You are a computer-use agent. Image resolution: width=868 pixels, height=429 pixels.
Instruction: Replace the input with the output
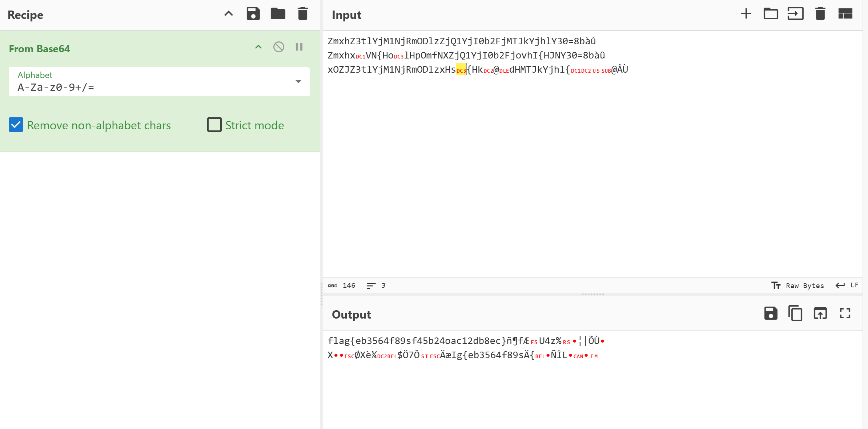tap(820, 313)
